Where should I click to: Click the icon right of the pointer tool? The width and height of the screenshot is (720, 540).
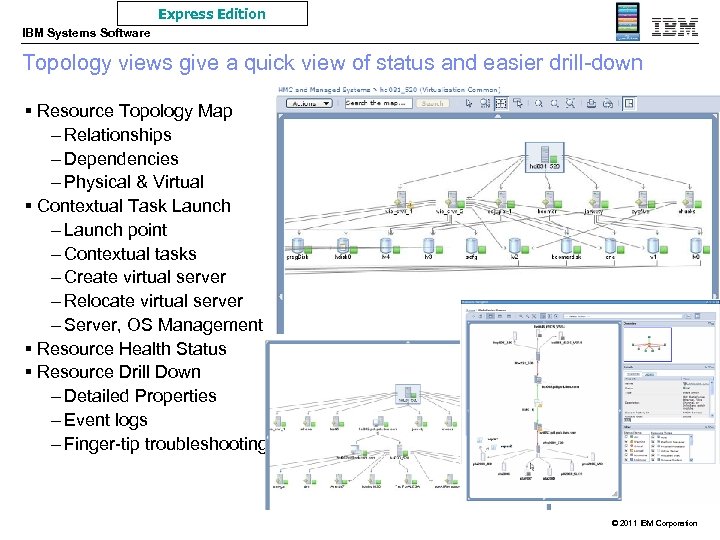click(x=485, y=103)
